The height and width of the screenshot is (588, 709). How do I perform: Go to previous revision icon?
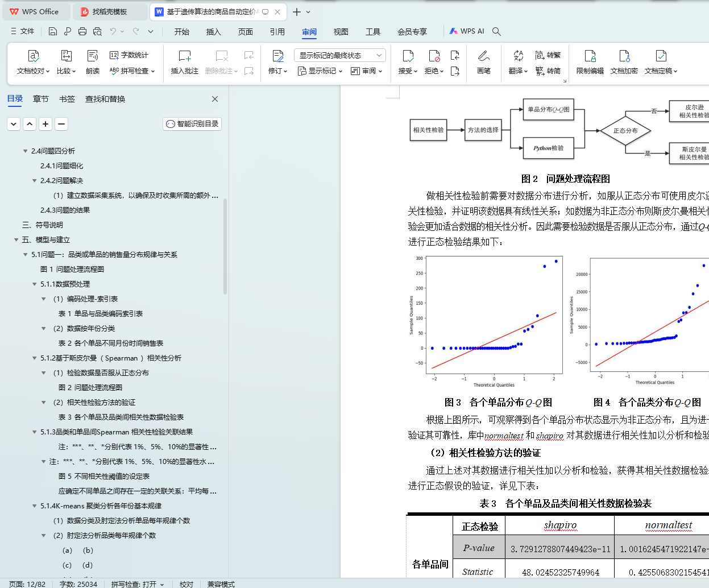(x=455, y=55)
